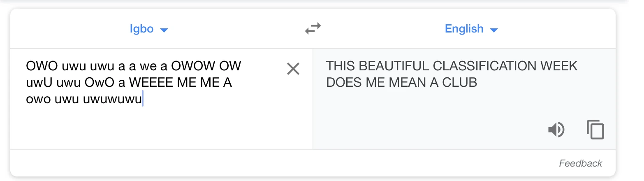Place cursor after 'uwuwuwu' in source text
This screenshot has width=644, height=181.
tap(142, 100)
